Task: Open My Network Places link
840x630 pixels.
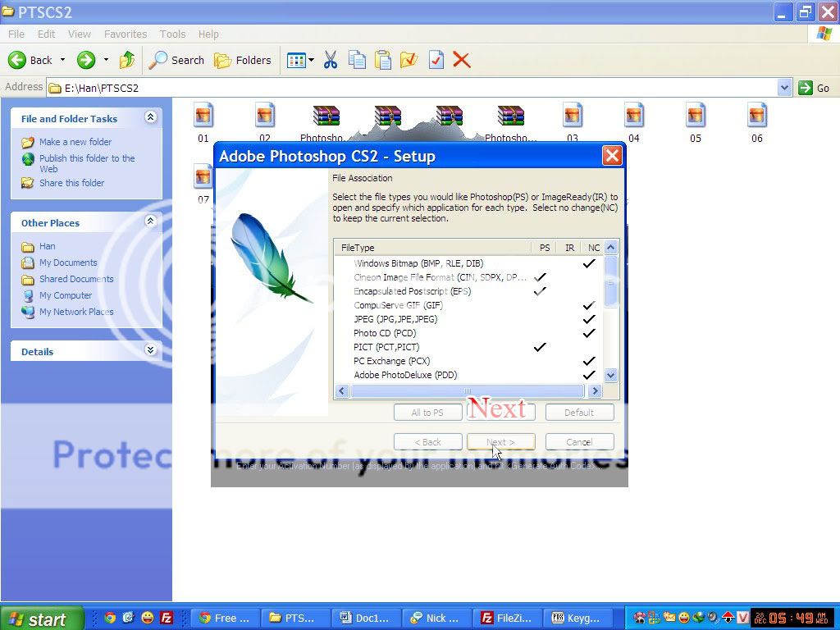Action: tap(76, 312)
